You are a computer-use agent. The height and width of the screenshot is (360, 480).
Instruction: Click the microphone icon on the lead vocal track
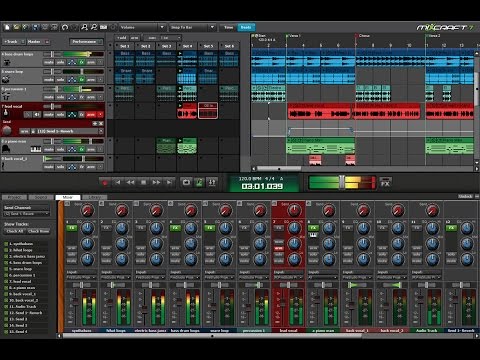6,113
